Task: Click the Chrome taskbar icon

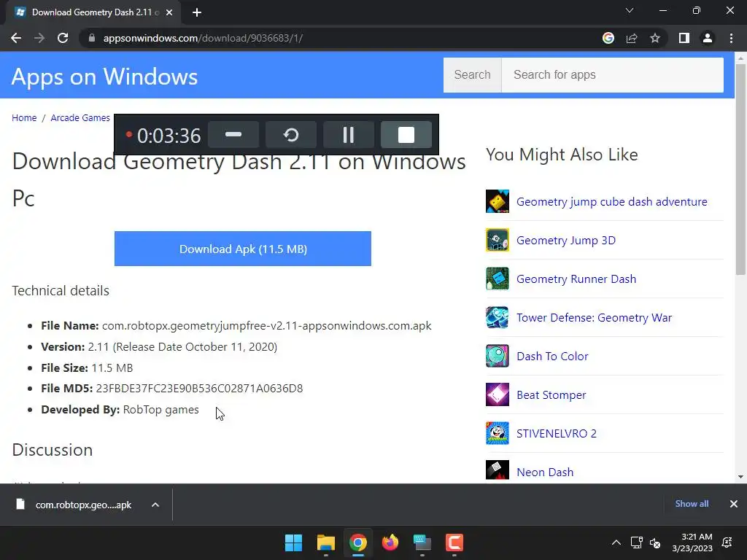Action: [357, 542]
